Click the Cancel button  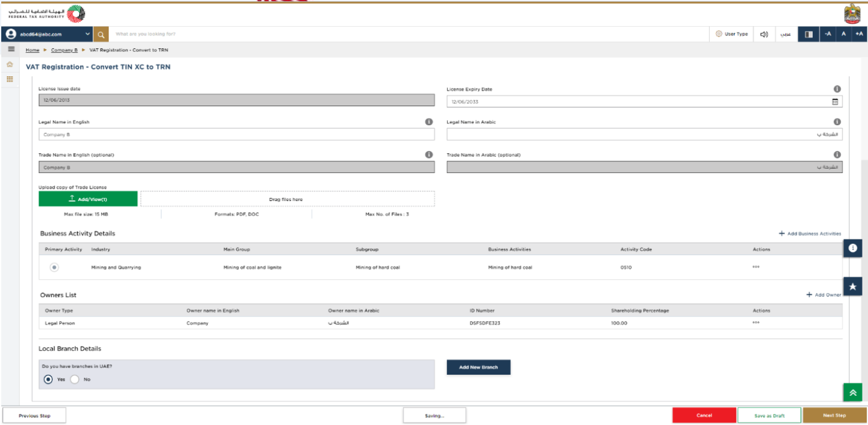704,416
